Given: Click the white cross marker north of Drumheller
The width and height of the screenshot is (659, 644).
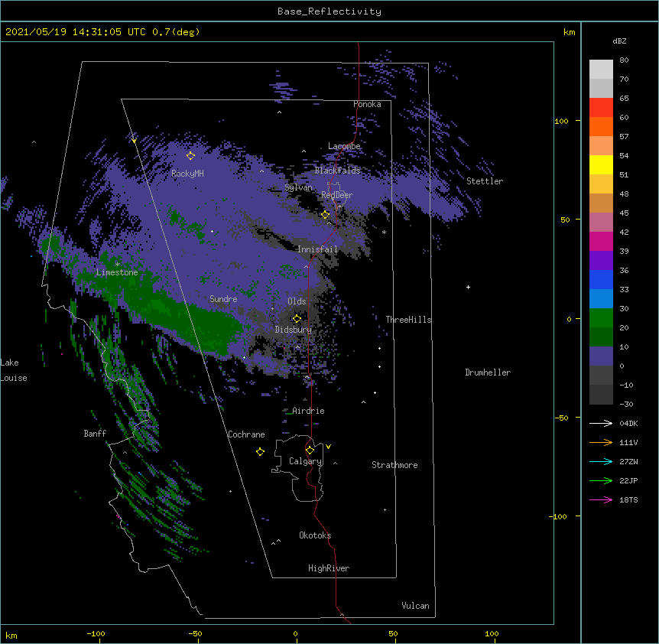Looking at the screenshot, I should point(468,287).
